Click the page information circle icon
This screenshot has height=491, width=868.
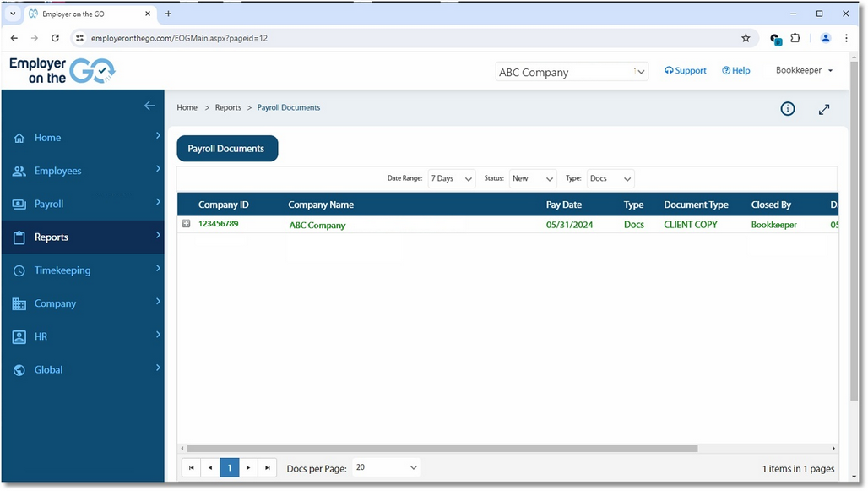tap(787, 108)
